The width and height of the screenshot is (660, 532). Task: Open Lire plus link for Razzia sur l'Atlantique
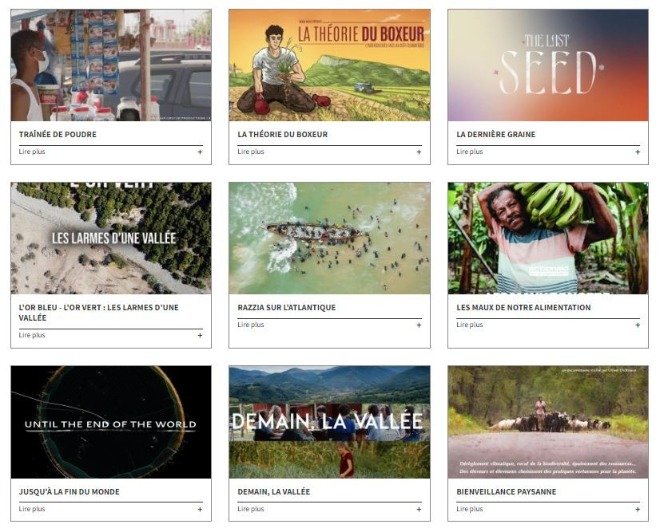pyautogui.click(x=250, y=325)
